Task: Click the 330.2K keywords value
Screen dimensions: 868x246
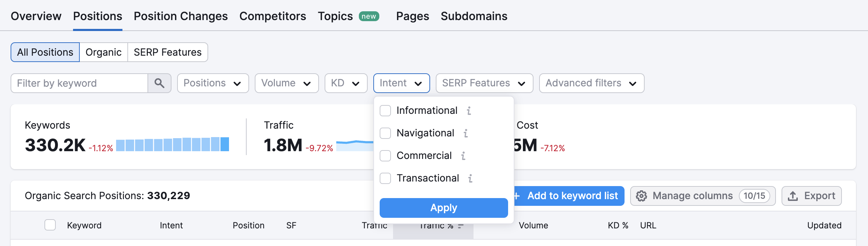Action: (55, 145)
